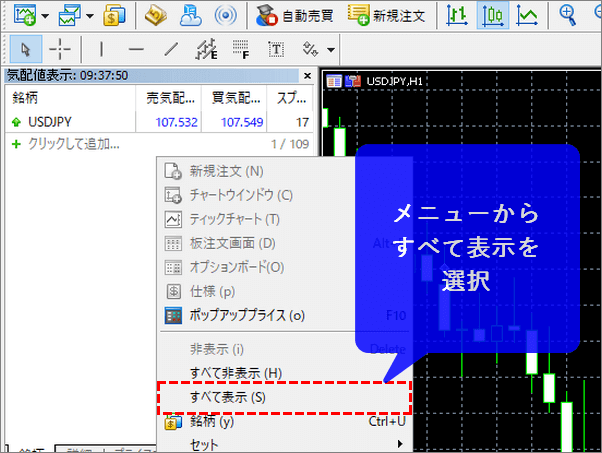Open the Navigator book icon

pos(155,15)
